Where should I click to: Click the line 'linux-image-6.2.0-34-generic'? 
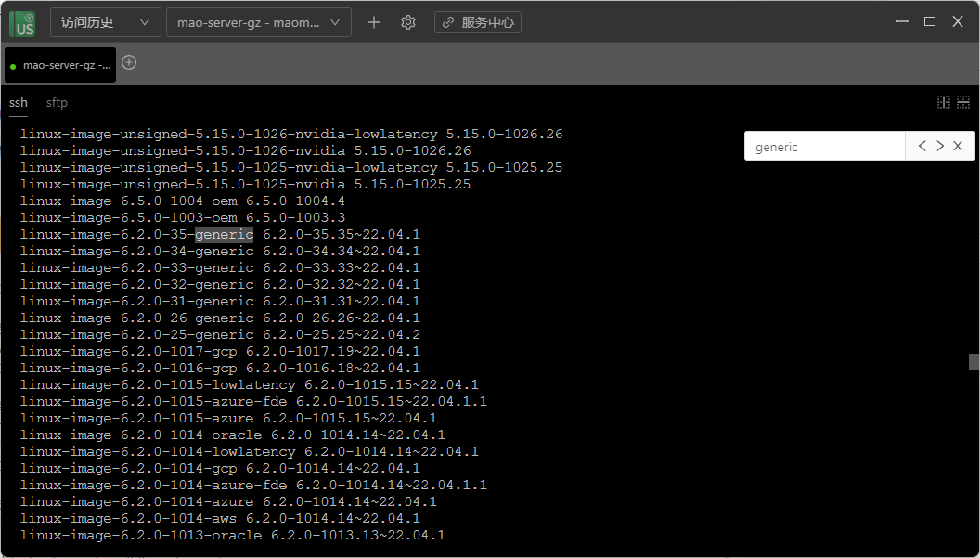coord(220,252)
